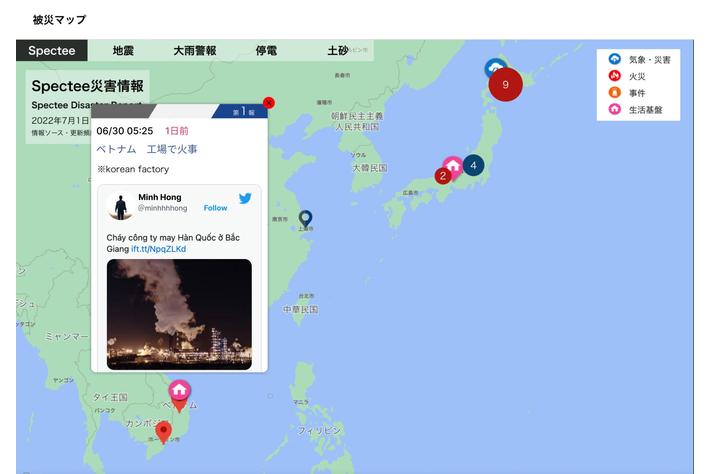Select the pink house marker in Japan
The height and width of the screenshot is (474, 710).
[453, 166]
